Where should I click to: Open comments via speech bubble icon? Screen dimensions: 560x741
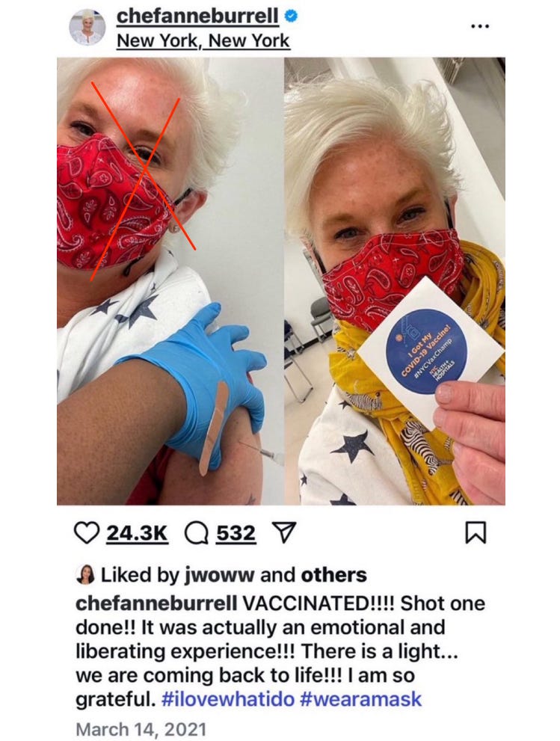coord(196,533)
